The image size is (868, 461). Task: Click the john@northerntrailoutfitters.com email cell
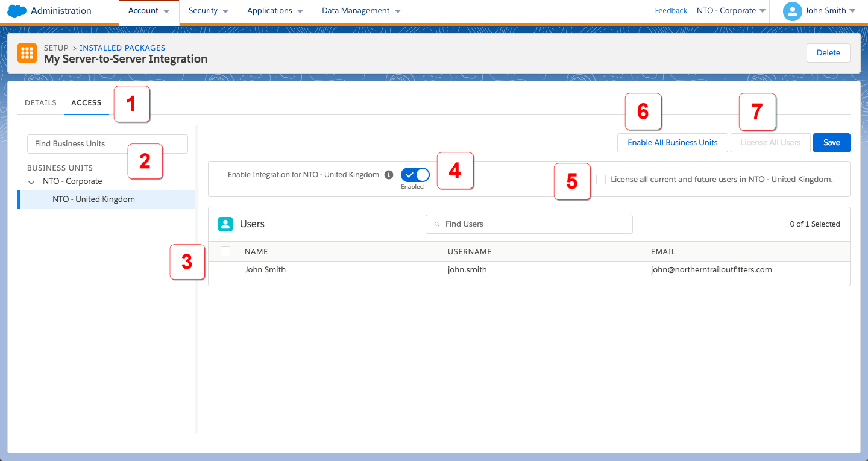pyautogui.click(x=711, y=270)
